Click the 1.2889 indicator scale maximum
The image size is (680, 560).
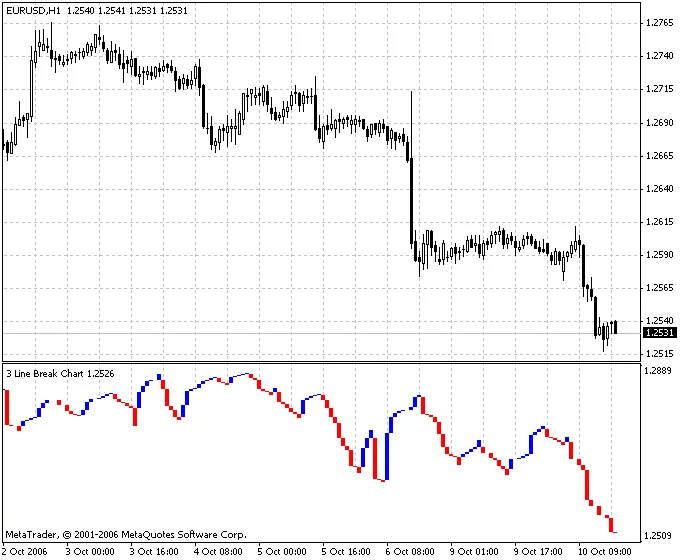pyautogui.click(x=659, y=371)
